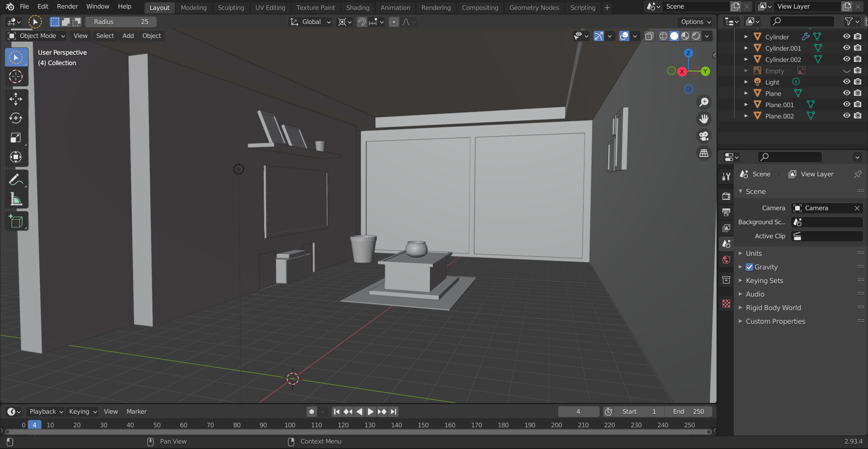This screenshot has width=868, height=449.
Task: Open the Global transform orientation dropdown
Action: 310,22
